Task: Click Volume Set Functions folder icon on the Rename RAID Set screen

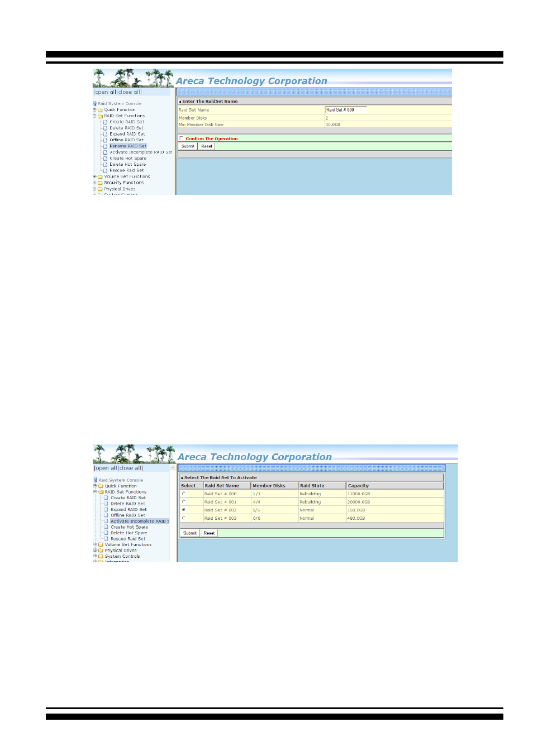Action: (x=100, y=176)
